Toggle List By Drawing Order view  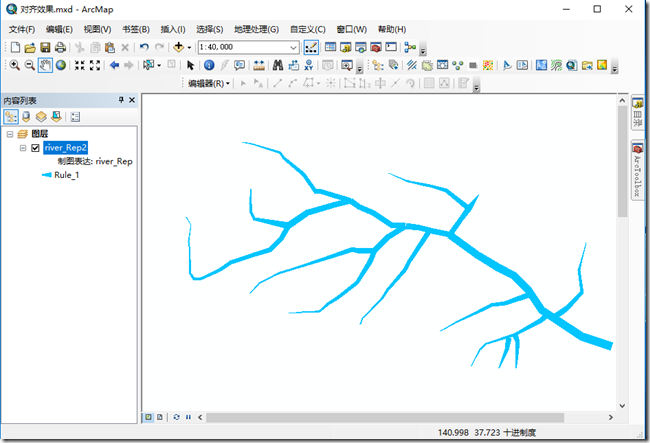[11, 116]
